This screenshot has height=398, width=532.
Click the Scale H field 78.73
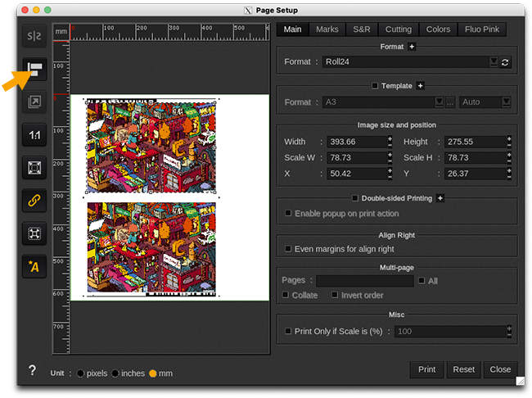(476, 157)
